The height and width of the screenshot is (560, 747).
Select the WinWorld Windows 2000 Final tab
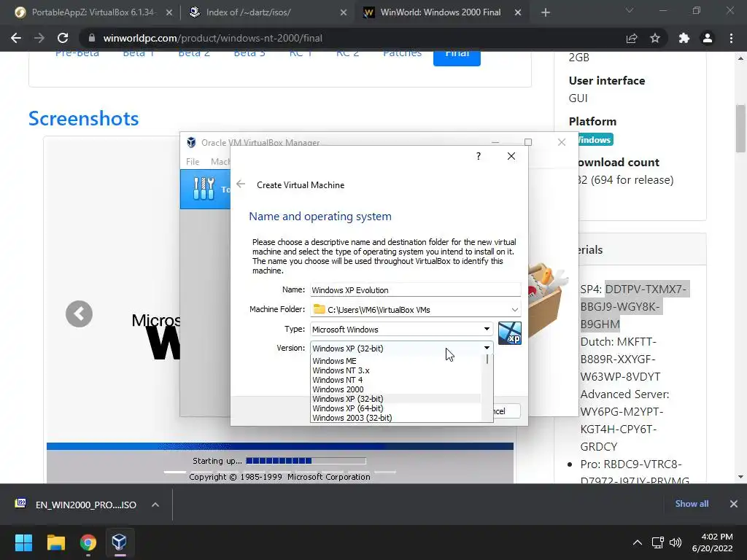441,12
